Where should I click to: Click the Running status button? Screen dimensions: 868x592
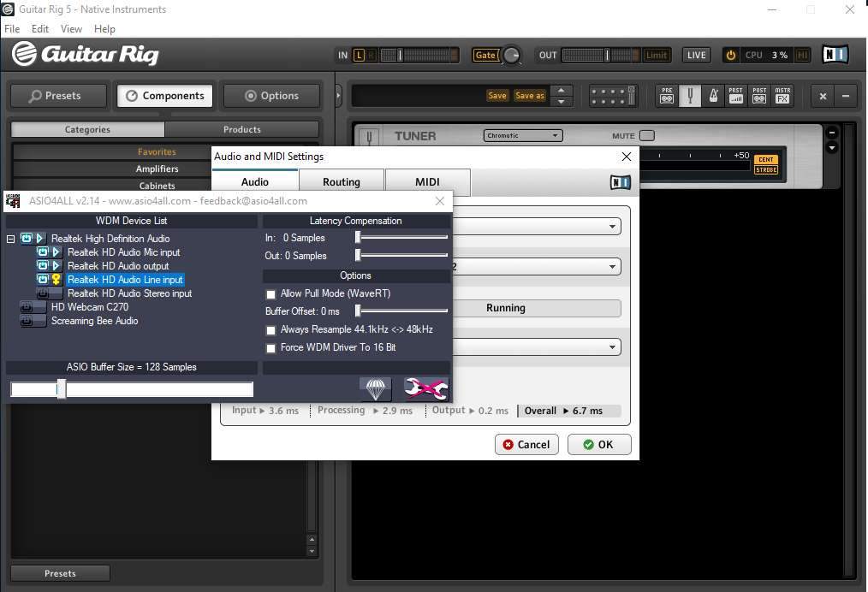(537, 308)
